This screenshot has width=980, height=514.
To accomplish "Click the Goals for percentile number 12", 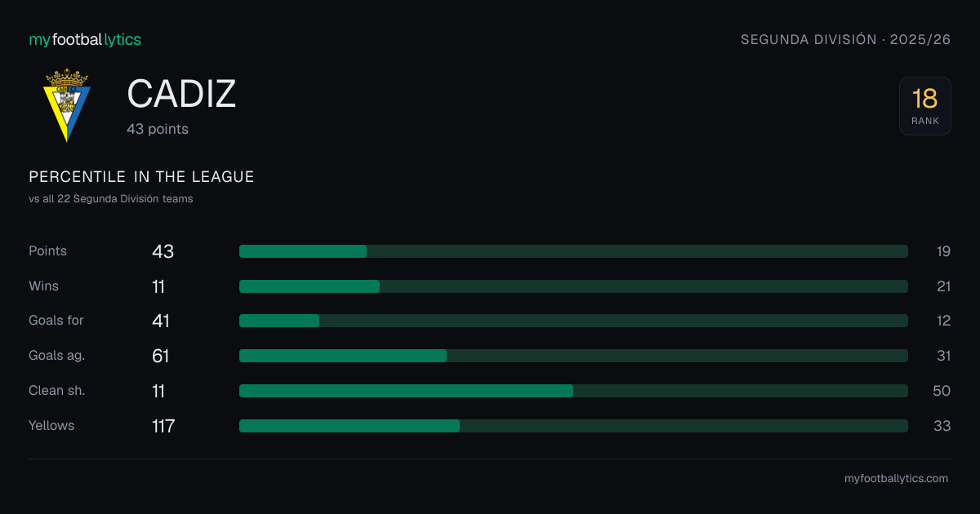I will click(x=944, y=321).
